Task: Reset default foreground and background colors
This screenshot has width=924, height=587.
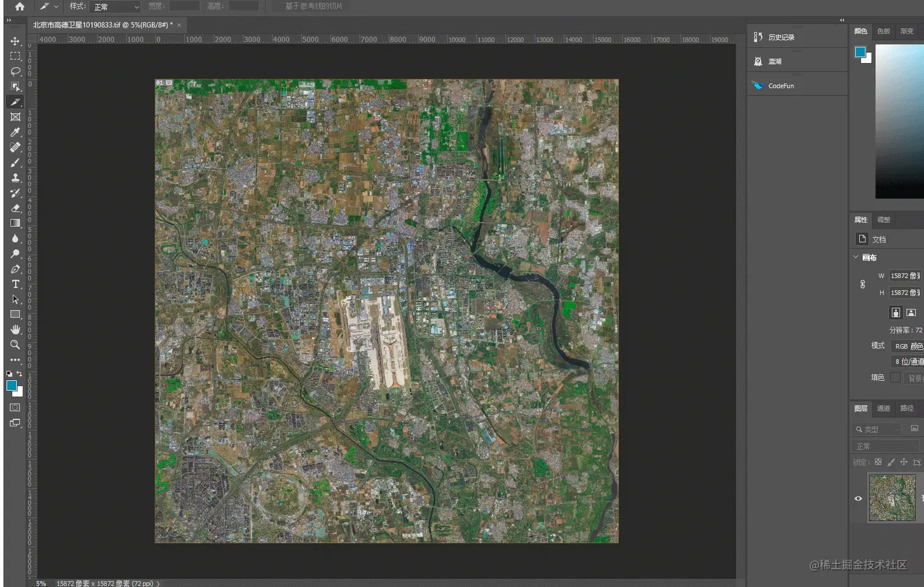Action: tap(9, 373)
